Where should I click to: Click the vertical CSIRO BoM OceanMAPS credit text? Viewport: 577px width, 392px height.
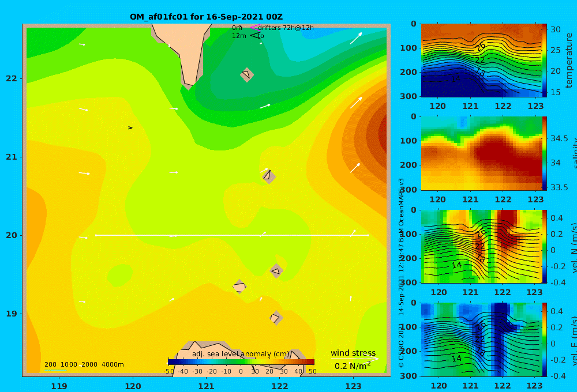401,273
